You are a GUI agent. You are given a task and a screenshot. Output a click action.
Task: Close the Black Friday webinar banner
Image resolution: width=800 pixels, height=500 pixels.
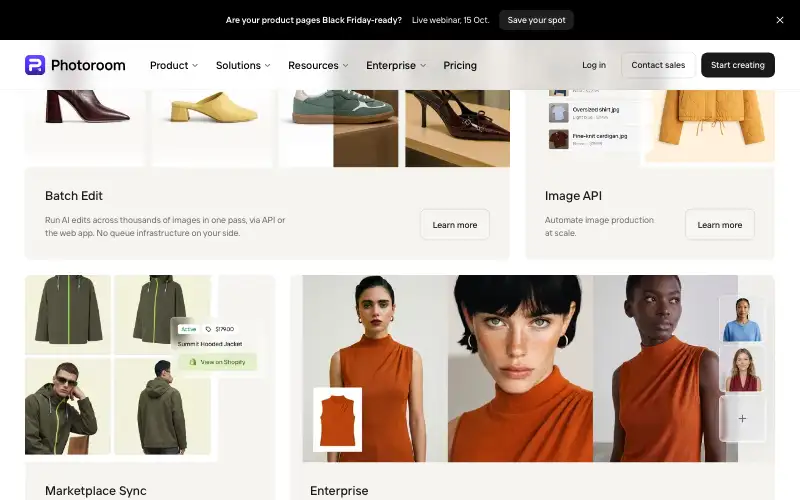780,20
